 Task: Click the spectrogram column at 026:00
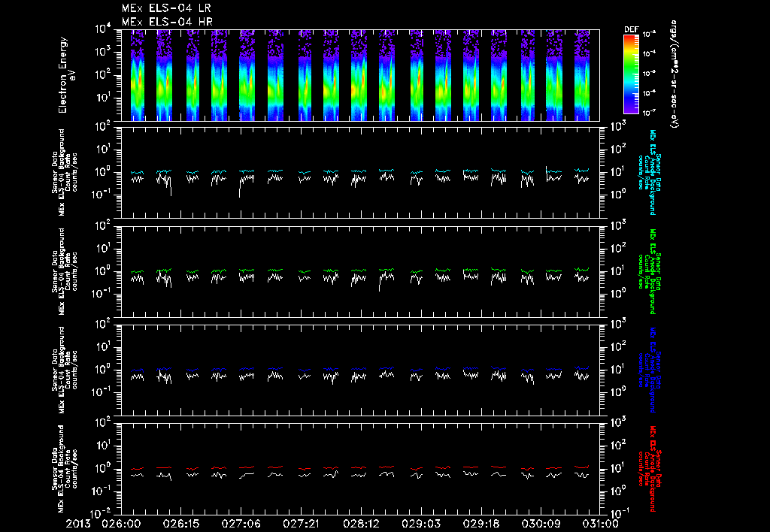[137, 75]
